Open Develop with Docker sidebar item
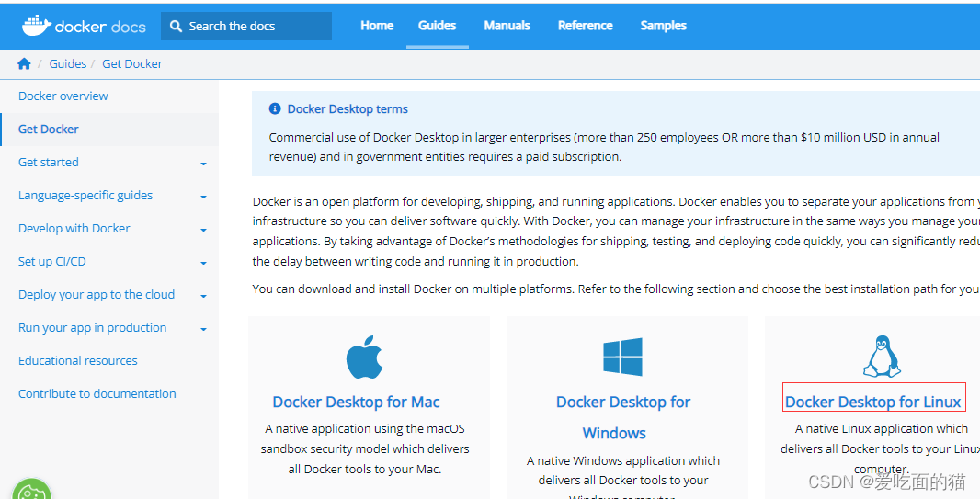Image resolution: width=980 pixels, height=499 pixels. coord(74,229)
